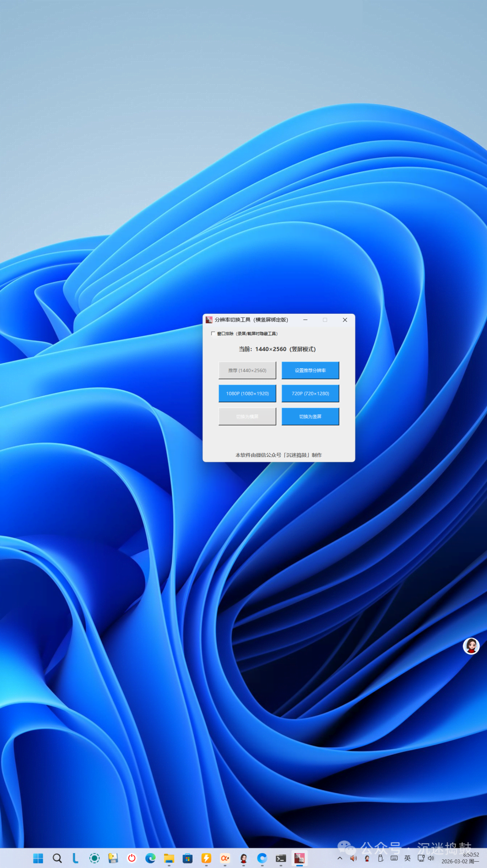Open Microsoft Store from the taskbar

click(x=188, y=858)
